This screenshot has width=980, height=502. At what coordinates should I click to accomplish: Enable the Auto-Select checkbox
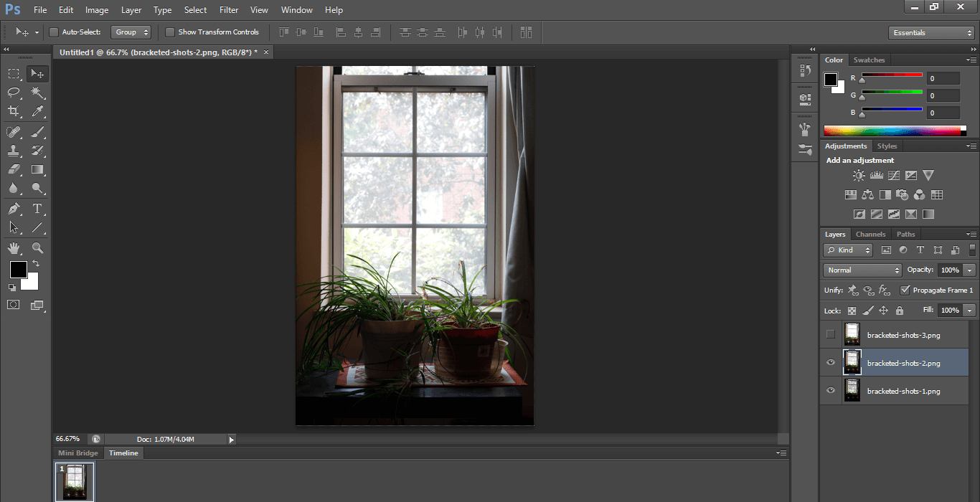[x=53, y=32]
